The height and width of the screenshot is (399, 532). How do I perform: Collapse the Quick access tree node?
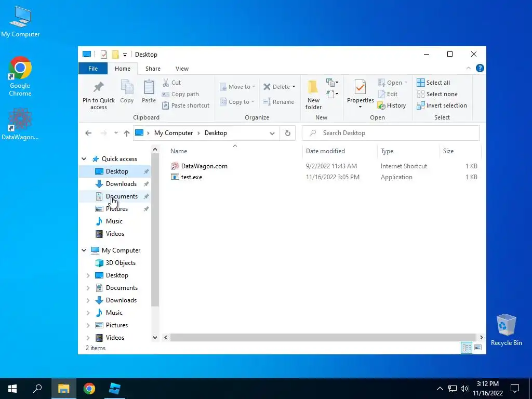84,159
